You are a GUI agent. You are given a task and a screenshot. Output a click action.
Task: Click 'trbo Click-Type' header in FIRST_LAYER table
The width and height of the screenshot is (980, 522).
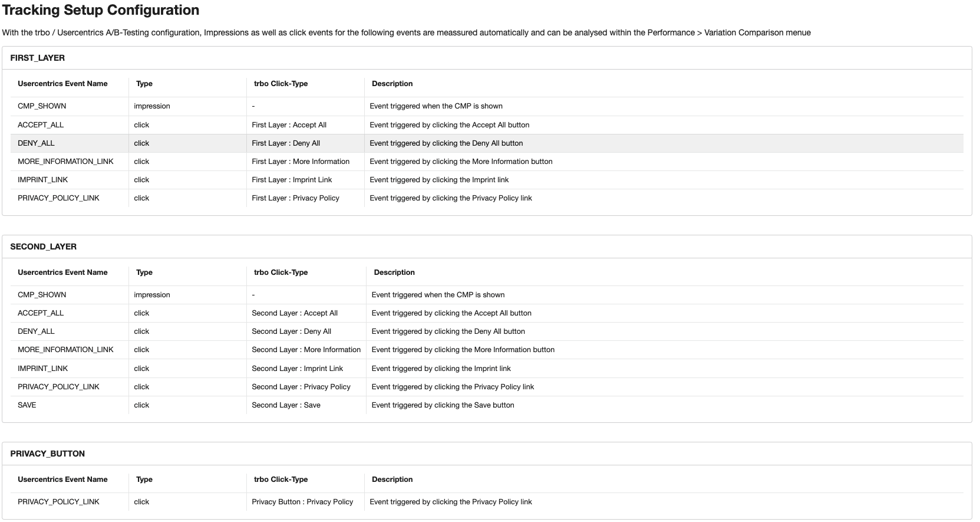click(281, 84)
